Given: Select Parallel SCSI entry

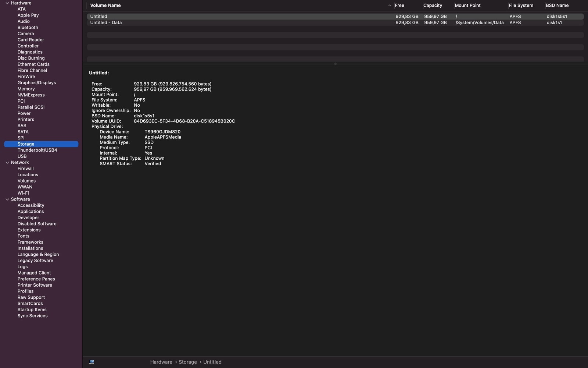Looking at the screenshot, I should tap(31, 107).
